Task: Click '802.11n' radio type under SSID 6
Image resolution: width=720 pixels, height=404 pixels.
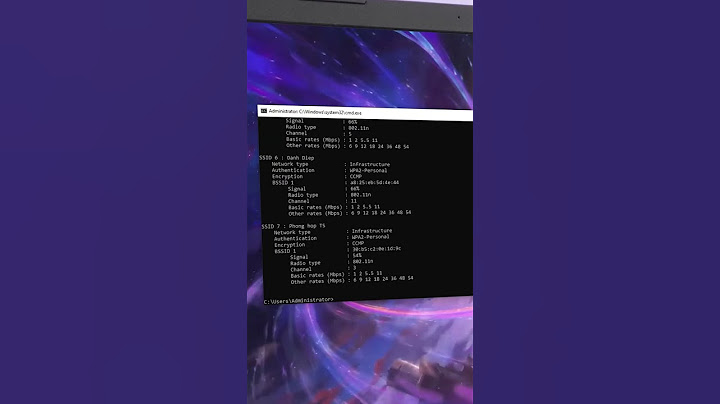Action: point(360,195)
